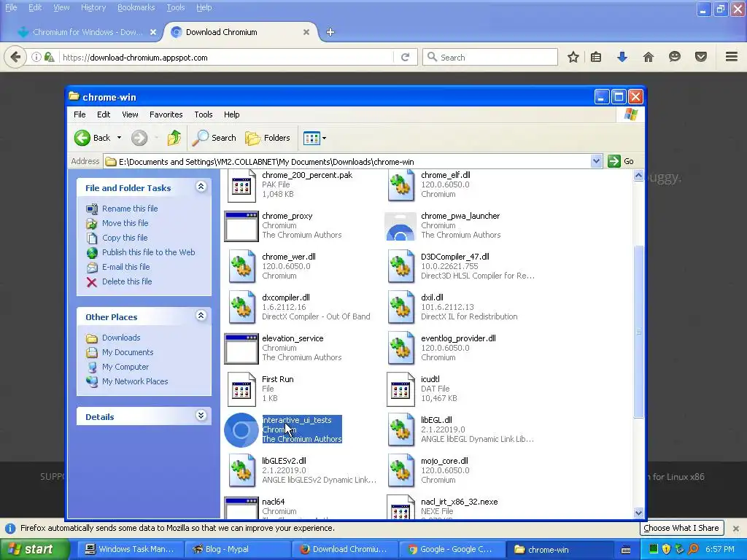Image resolution: width=747 pixels, height=560 pixels.
Task: Go up one folder level in Explorer
Action: point(174,138)
